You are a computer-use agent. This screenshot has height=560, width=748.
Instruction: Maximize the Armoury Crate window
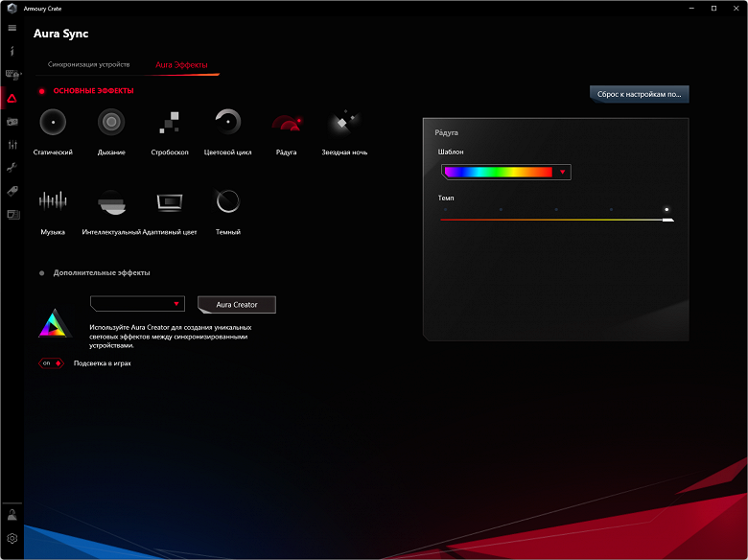point(713,8)
